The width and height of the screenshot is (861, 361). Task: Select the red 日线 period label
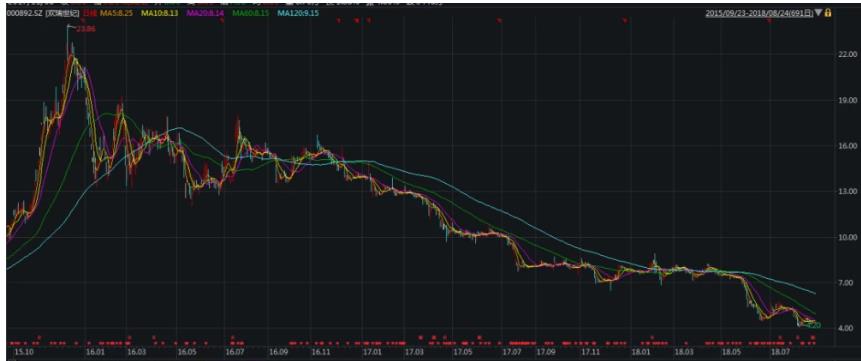tap(91, 12)
